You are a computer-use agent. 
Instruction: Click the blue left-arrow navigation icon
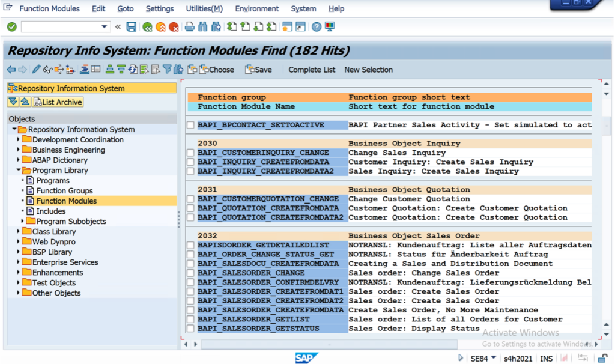(11, 70)
